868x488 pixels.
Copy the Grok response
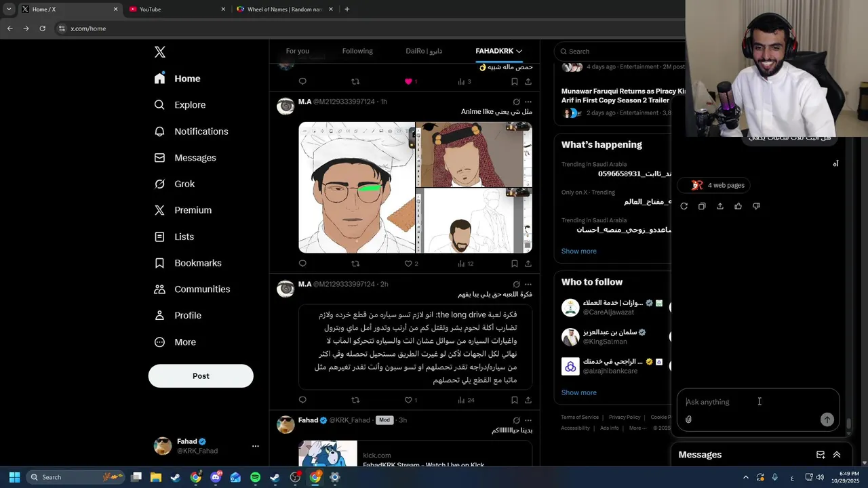pos(702,206)
